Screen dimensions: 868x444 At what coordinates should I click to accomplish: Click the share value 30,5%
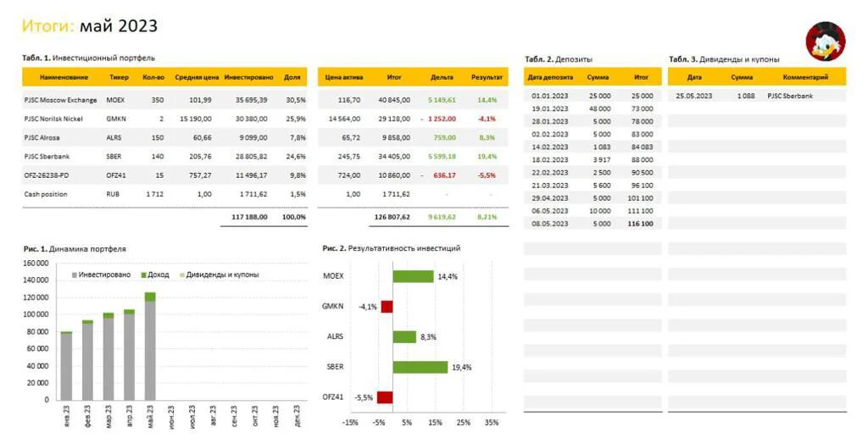[x=296, y=100]
